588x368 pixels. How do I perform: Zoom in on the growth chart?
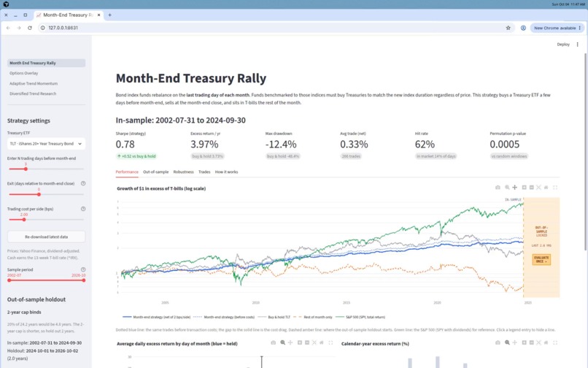525,188
